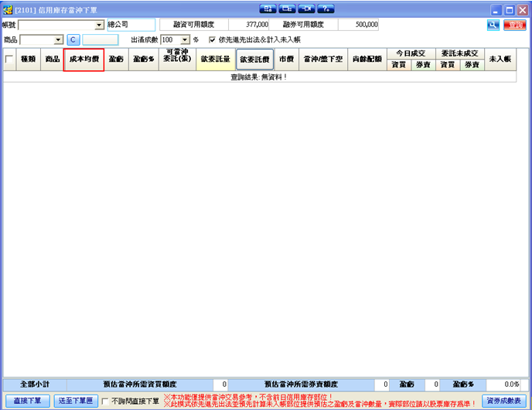Click the 送至下單匣 button
Image resolution: width=532 pixels, height=410 pixels.
coord(76,401)
